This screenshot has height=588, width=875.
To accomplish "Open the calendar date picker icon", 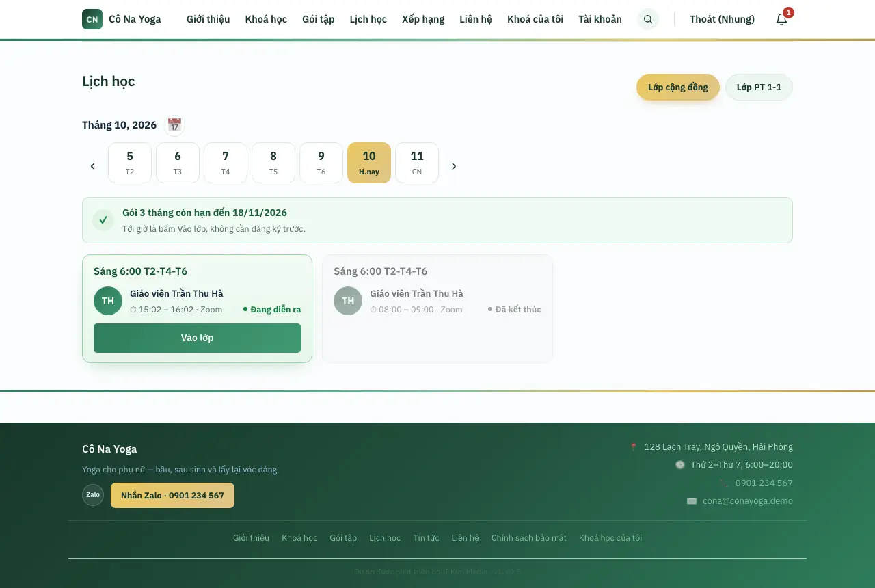I will click(x=174, y=125).
